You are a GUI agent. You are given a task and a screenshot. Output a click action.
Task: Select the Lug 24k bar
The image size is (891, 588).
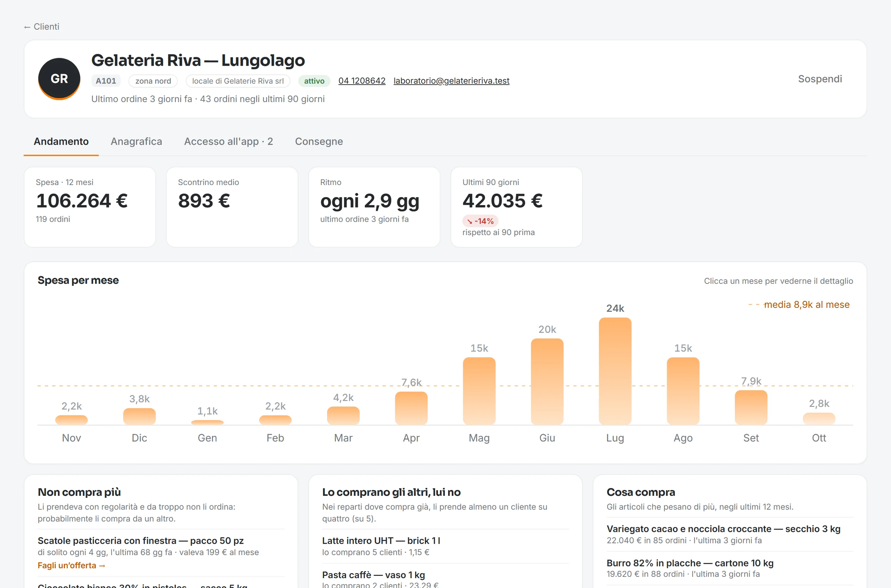pyautogui.click(x=615, y=371)
